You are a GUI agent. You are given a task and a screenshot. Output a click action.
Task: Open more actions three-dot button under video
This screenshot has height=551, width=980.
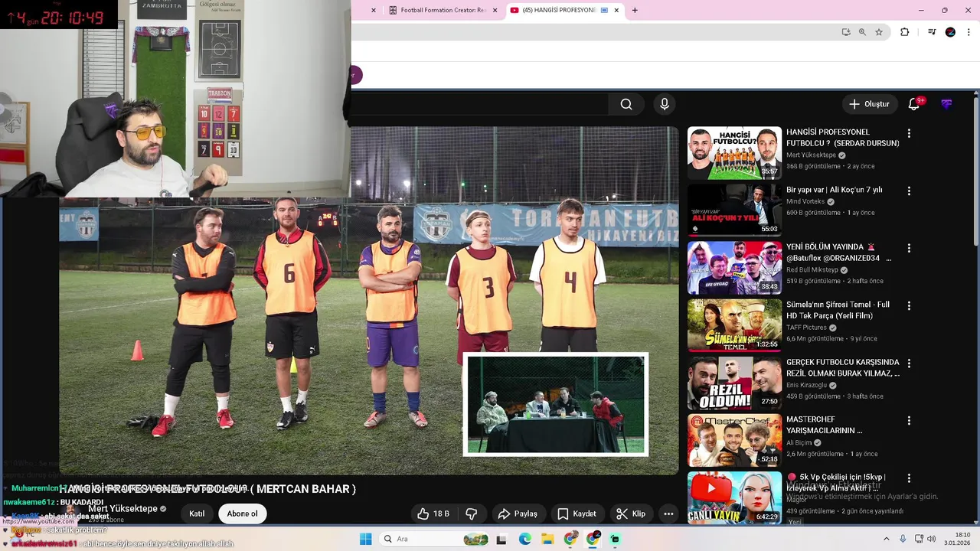pos(668,514)
